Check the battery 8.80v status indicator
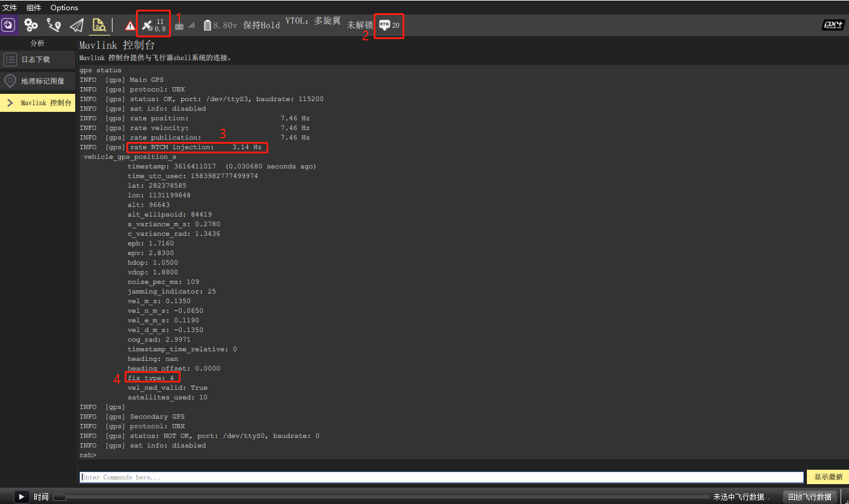The image size is (849, 504). point(220,25)
